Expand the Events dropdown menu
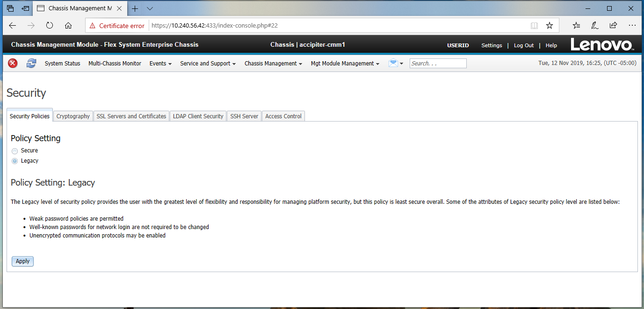This screenshot has height=309, width=644. (160, 64)
